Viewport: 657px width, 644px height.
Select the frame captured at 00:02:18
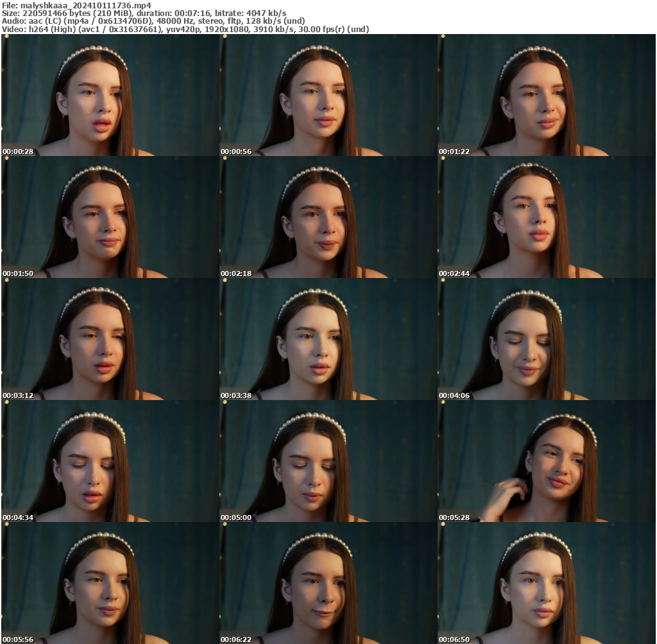pos(328,217)
